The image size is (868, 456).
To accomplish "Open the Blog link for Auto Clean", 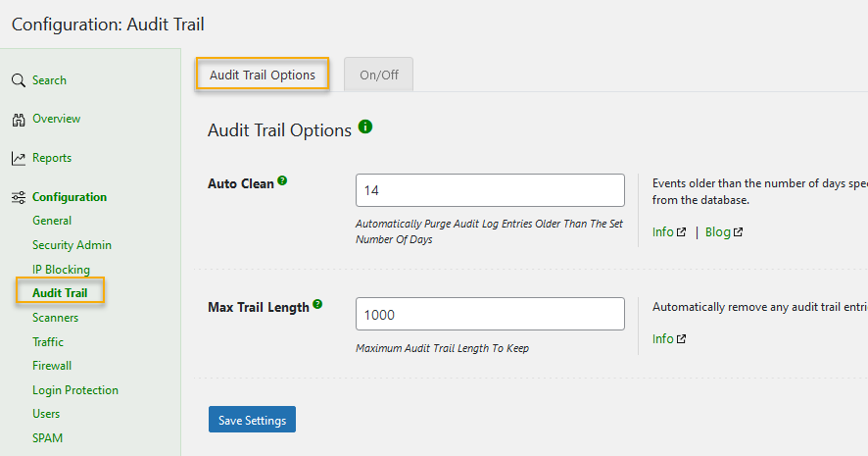I will coord(723,232).
